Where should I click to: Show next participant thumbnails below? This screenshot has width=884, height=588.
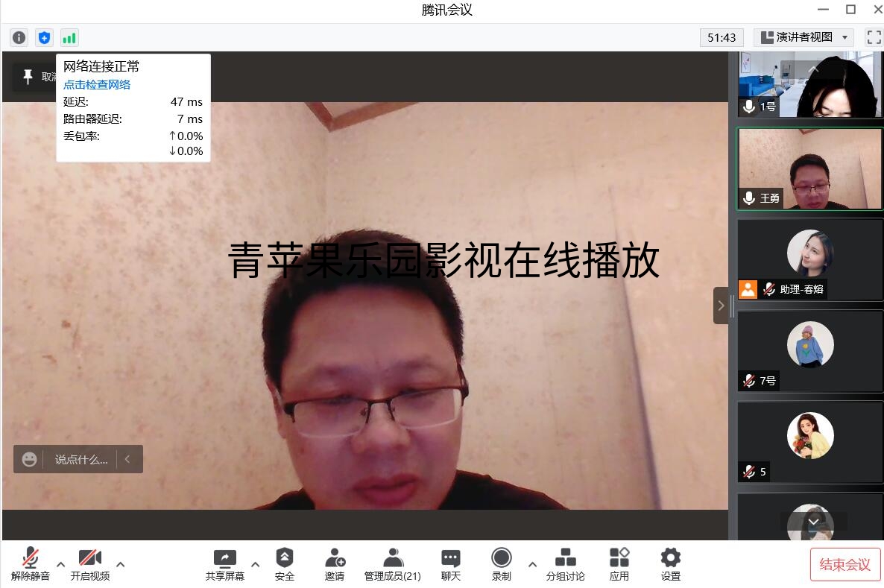(x=813, y=522)
